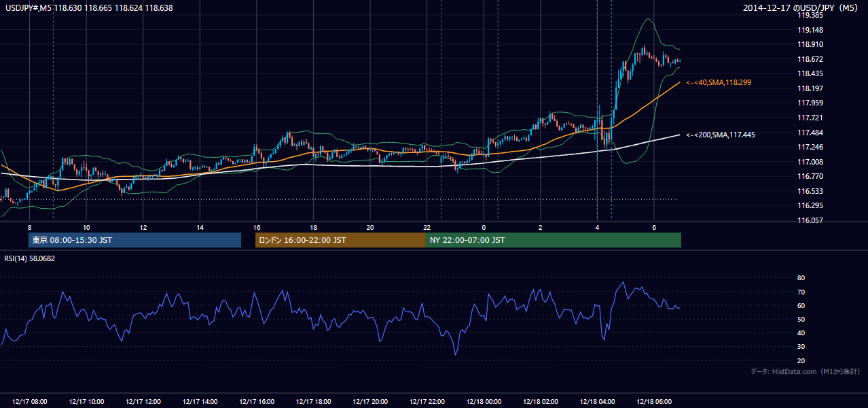The width and height of the screenshot is (868, 408).
Task: Select the 200 SMA label showing 117.445
Action: point(721,135)
